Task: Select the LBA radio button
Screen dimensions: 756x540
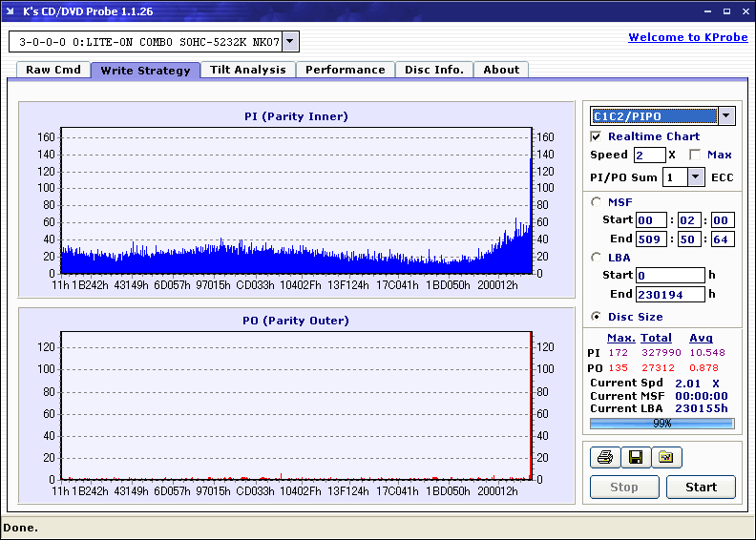Action: (597, 257)
